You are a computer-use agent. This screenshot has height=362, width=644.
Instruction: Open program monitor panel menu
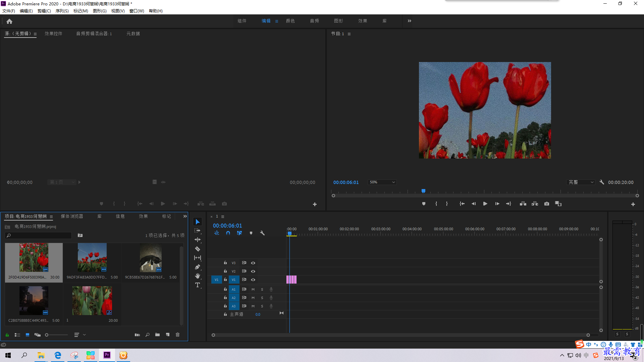349,34
